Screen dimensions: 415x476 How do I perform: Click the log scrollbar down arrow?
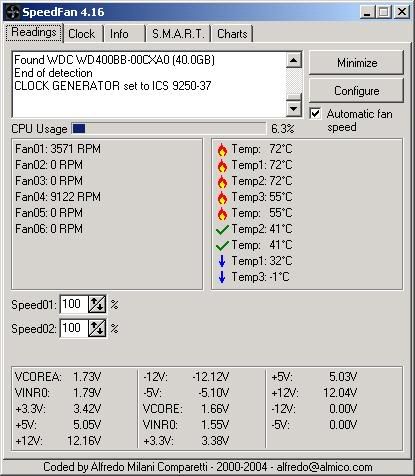click(x=294, y=108)
